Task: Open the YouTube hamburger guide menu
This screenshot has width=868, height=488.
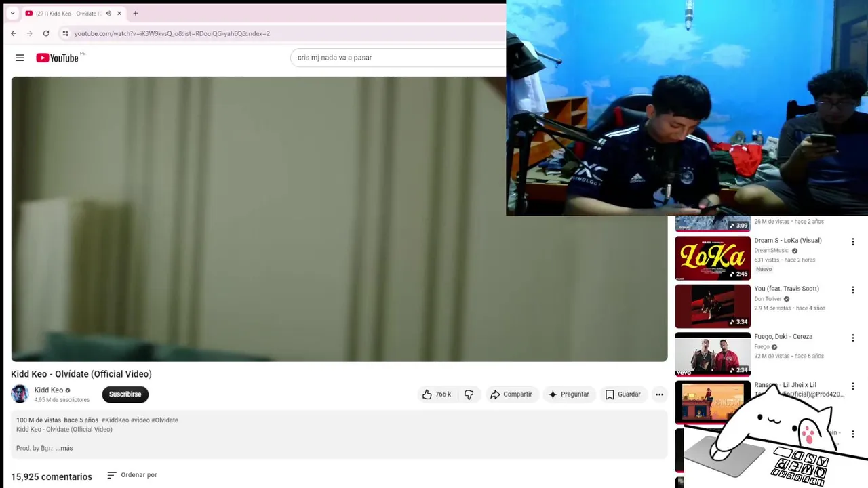Action: point(20,58)
